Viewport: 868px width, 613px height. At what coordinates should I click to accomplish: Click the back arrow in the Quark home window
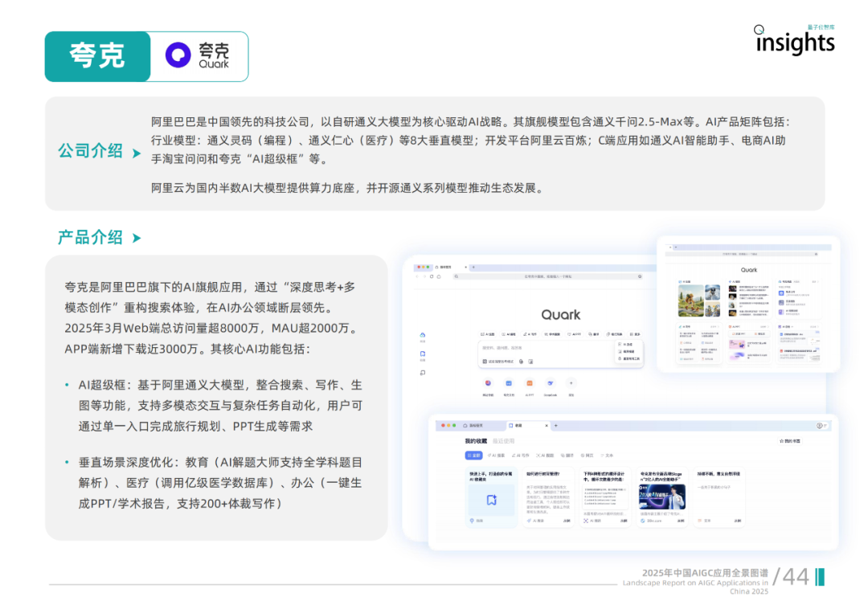417,276
